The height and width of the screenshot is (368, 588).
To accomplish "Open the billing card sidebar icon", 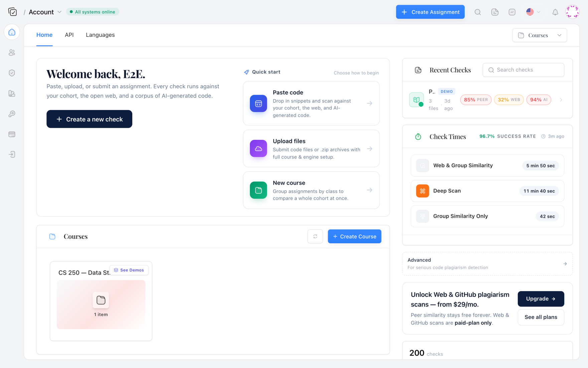I will coord(12,134).
